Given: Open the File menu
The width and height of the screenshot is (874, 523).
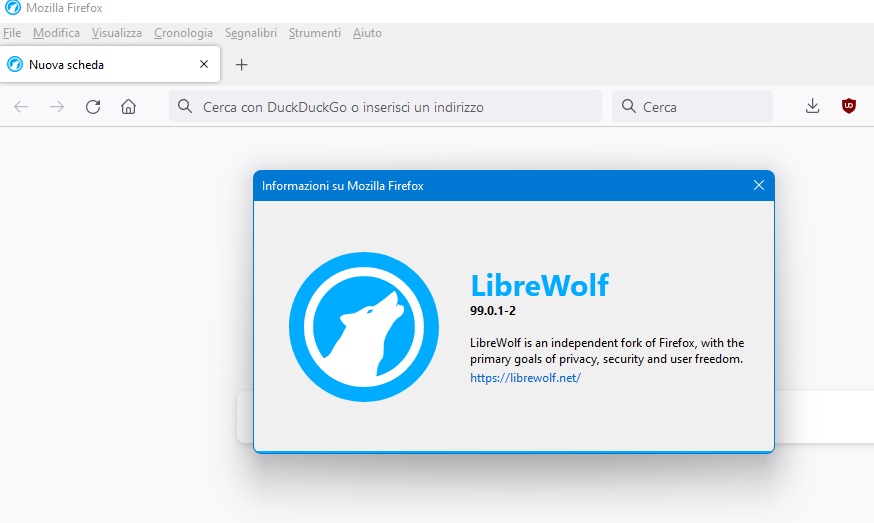Looking at the screenshot, I should (12, 33).
